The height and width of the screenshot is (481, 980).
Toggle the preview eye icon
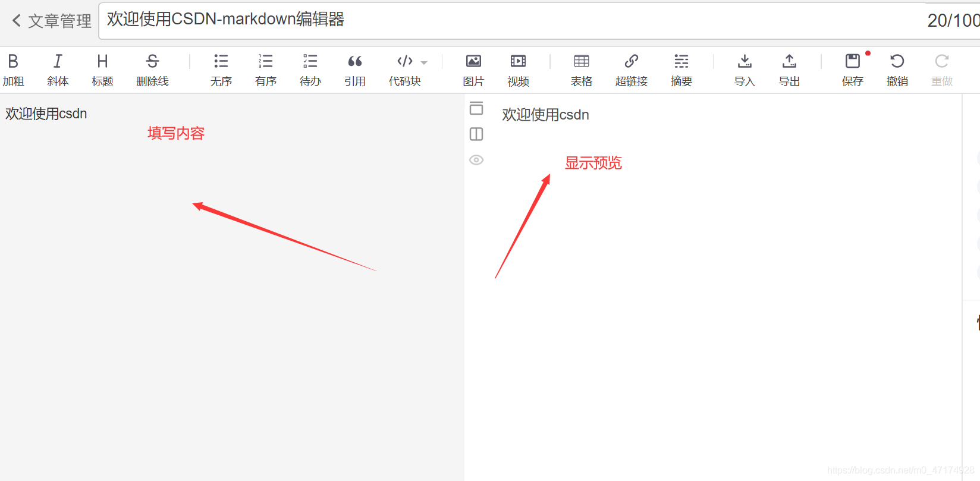(476, 160)
